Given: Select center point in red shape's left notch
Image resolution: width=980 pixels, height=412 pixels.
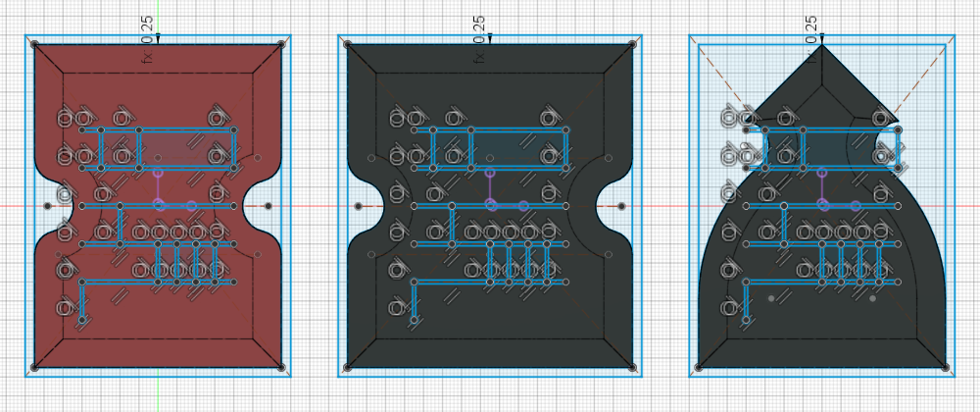Looking at the screenshot, I should point(47,206).
